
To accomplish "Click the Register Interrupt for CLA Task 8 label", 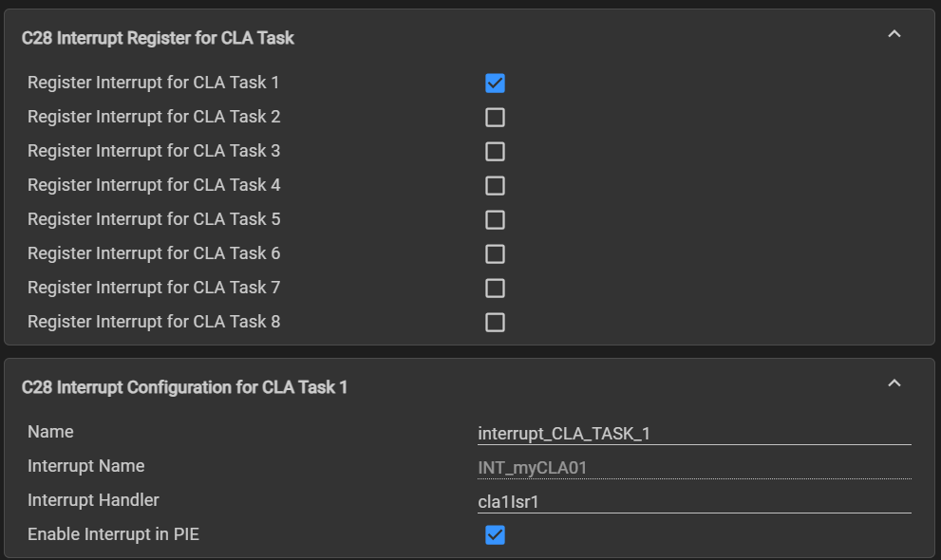I will (154, 322).
